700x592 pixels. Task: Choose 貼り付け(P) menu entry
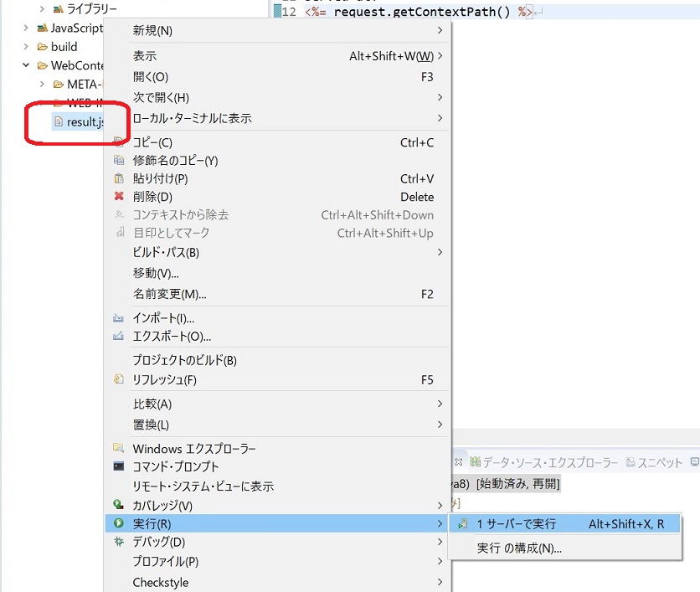278,178
